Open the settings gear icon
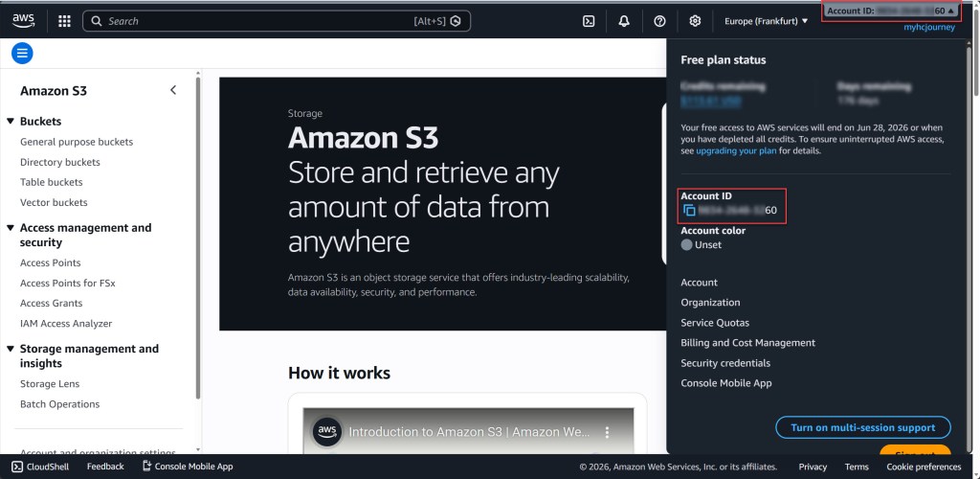980x479 pixels. tap(695, 21)
